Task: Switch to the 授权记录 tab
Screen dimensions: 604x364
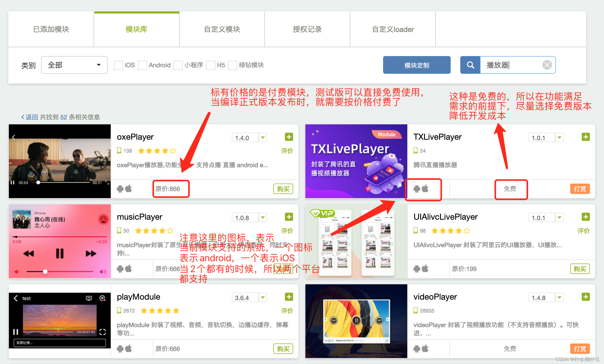Action: click(x=307, y=29)
